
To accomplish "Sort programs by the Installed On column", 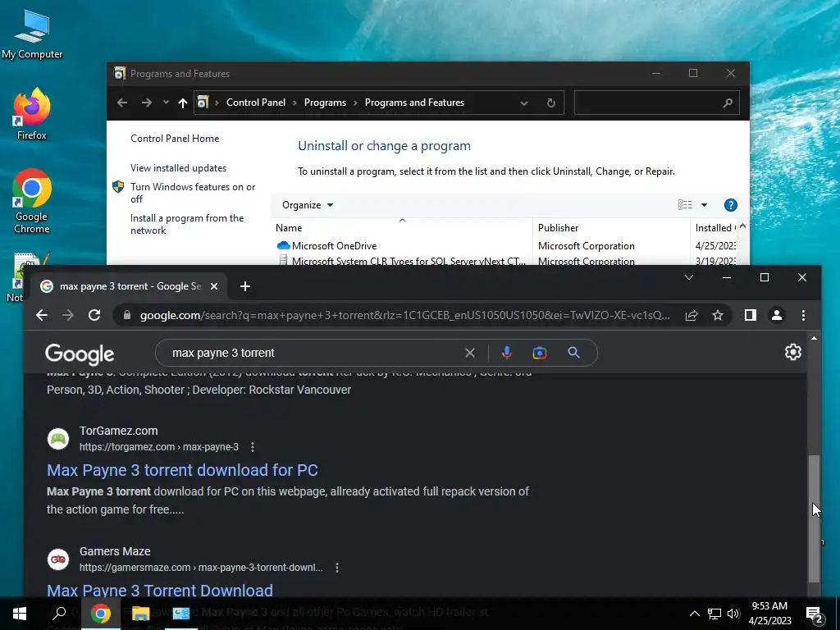I will [x=714, y=228].
